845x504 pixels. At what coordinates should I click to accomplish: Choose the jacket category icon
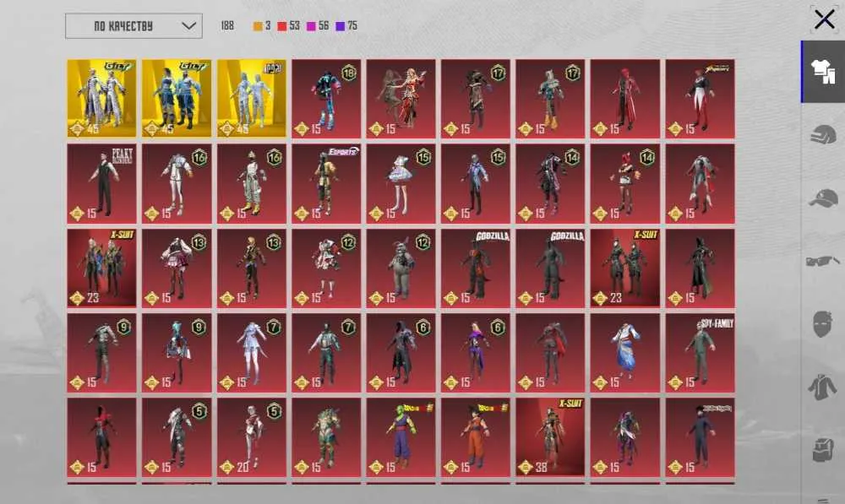click(x=823, y=387)
